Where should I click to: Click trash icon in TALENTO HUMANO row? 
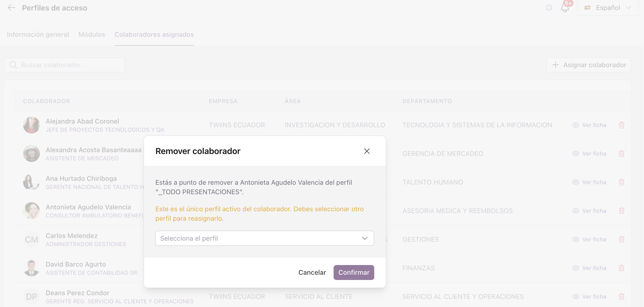coord(621,182)
